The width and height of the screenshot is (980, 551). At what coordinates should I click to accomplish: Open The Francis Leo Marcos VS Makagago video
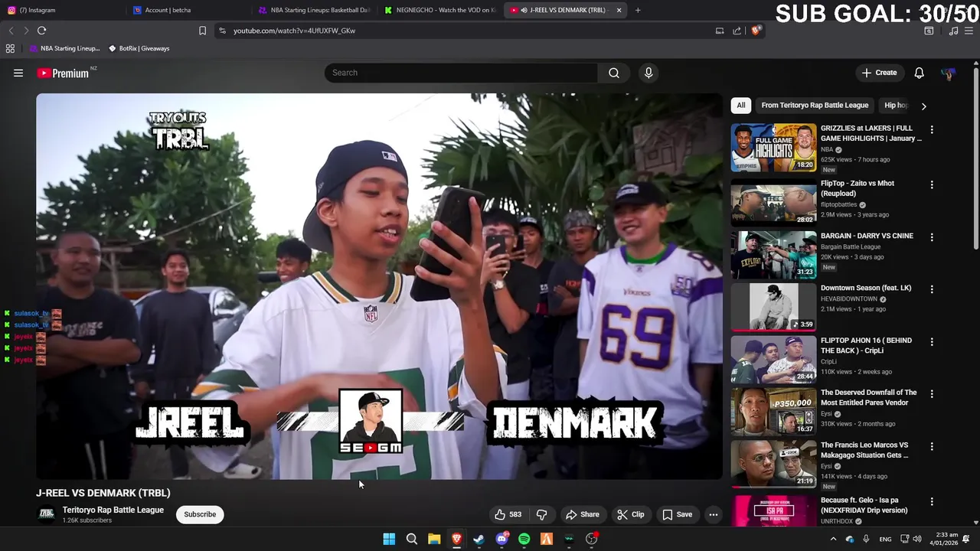[864, 450]
